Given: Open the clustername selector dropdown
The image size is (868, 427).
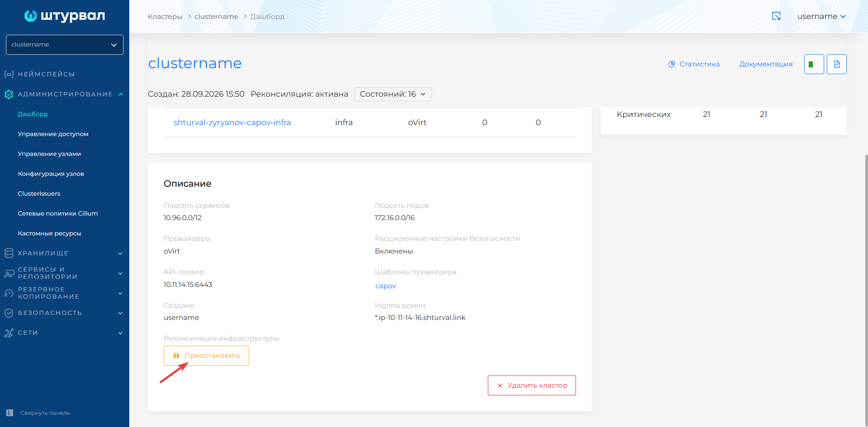Looking at the screenshot, I should pyautogui.click(x=65, y=45).
